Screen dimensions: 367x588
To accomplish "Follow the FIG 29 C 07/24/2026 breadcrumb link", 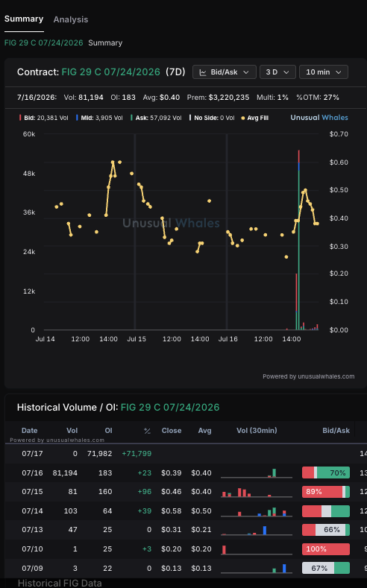I will click(43, 42).
